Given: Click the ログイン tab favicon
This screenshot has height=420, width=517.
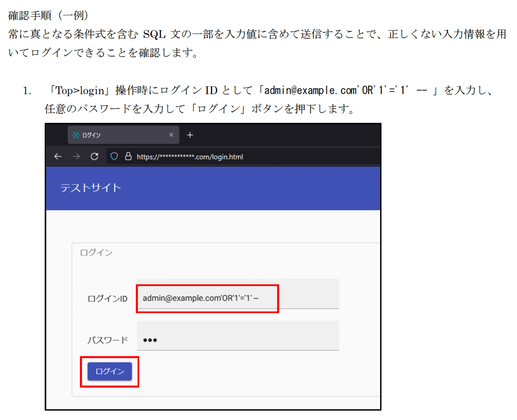Looking at the screenshot, I should pyautogui.click(x=76, y=135).
